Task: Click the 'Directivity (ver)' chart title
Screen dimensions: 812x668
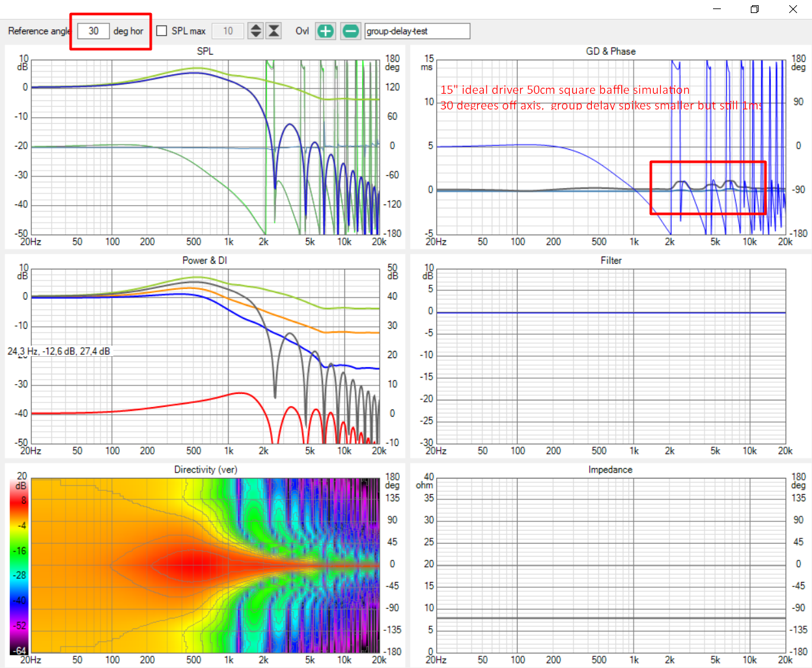Action: [206, 469]
